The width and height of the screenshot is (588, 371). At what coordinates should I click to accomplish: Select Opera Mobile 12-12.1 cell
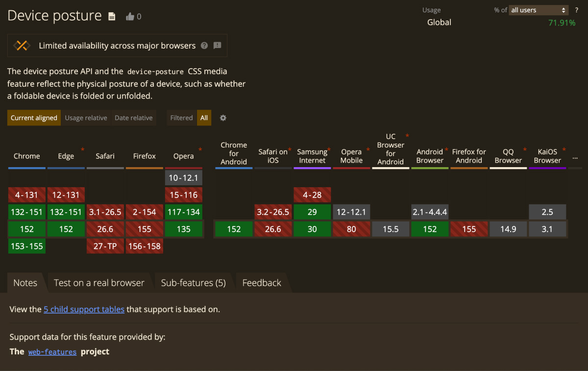pyautogui.click(x=351, y=212)
